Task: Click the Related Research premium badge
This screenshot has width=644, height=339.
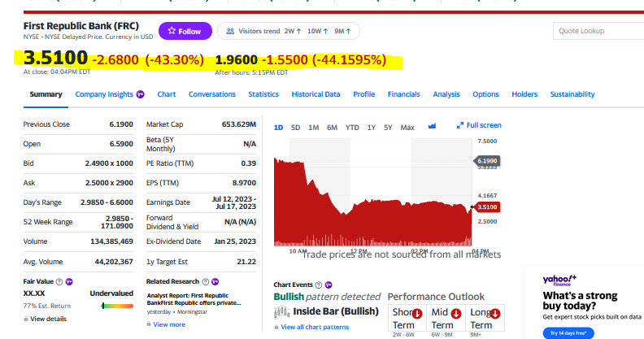Action: [215, 281]
